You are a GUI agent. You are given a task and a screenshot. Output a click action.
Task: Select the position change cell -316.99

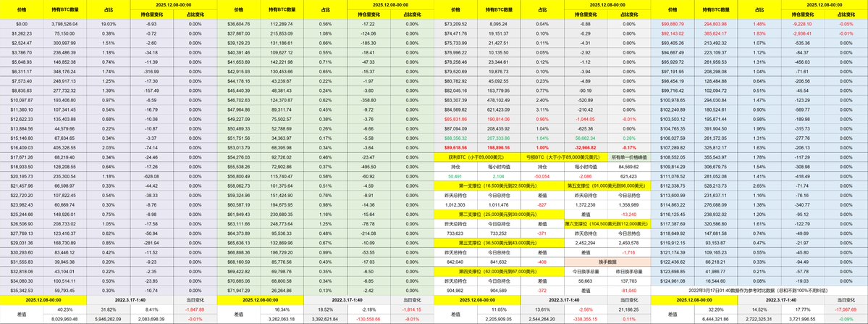tap(152, 72)
